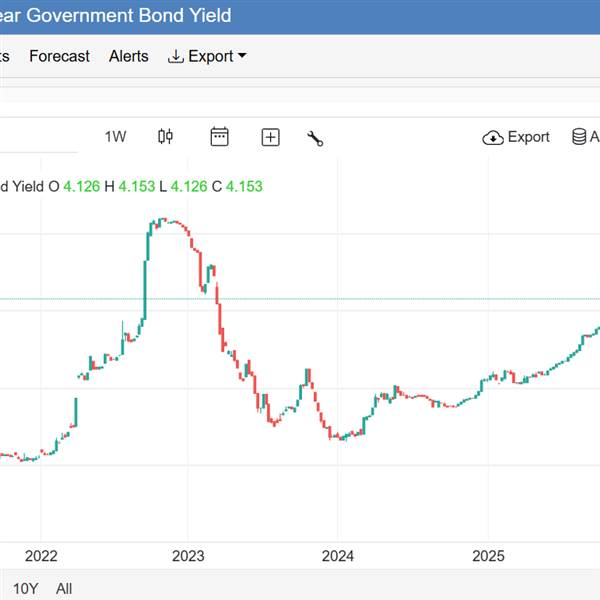The height and width of the screenshot is (600, 600).
Task: Click the 2022 axis label
Action: click(x=41, y=556)
